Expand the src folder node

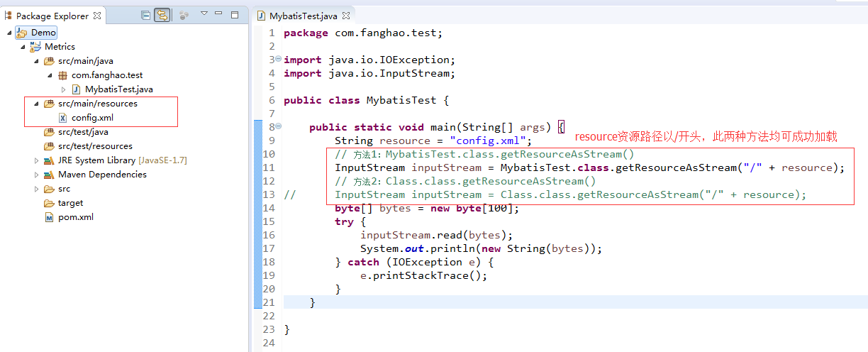pyautogui.click(x=36, y=189)
